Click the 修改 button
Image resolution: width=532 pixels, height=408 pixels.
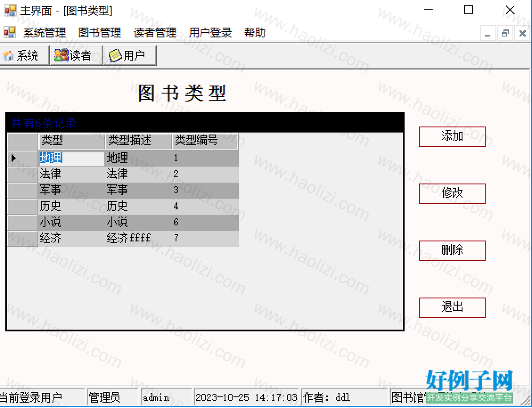pos(452,194)
